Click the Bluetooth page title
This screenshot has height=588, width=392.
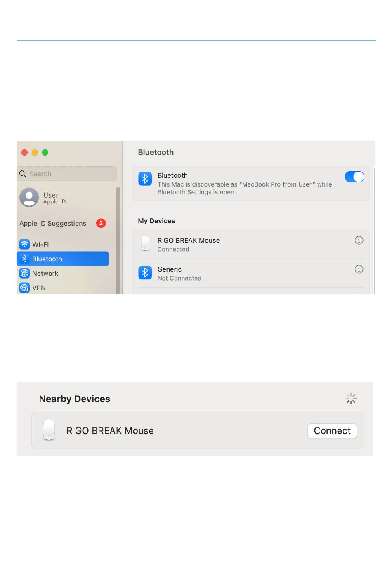pyautogui.click(x=156, y=152)
